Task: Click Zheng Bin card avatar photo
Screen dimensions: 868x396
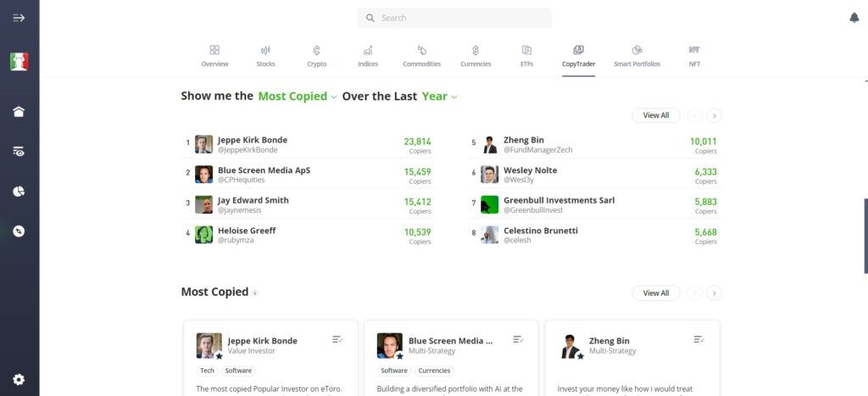Action: tap(570, 346)
